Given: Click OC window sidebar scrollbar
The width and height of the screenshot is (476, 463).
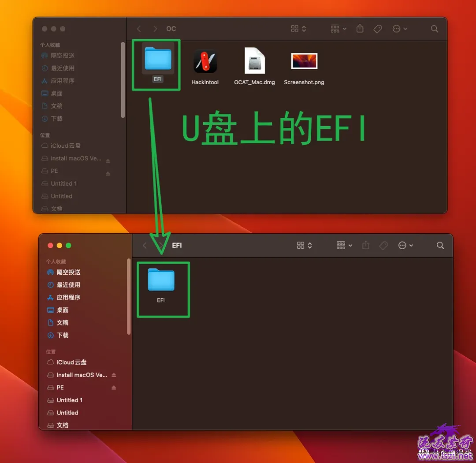Looking at the screenshot, I should [x=123, y=80].
